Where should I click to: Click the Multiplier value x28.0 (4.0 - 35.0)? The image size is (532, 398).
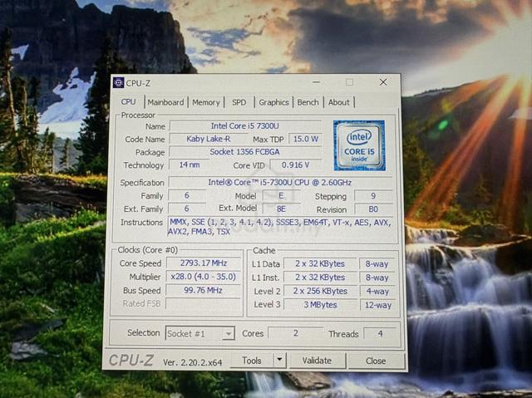(203, 277)
